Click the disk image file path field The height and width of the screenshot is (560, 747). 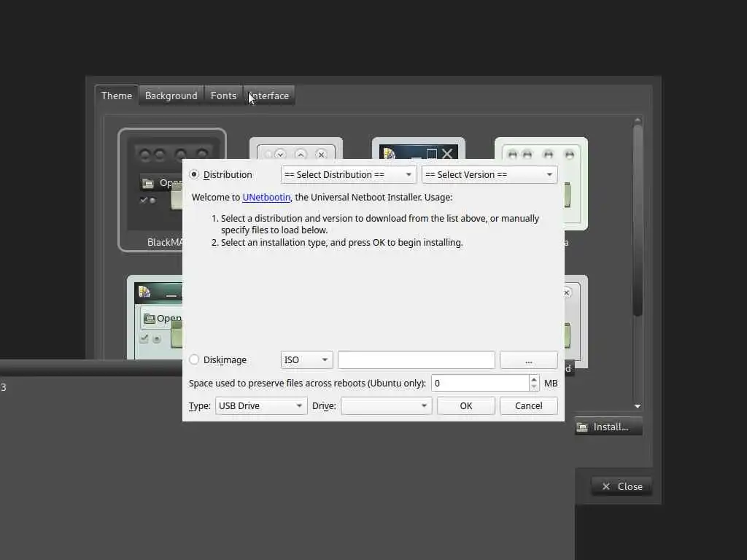tap(417, 359)
